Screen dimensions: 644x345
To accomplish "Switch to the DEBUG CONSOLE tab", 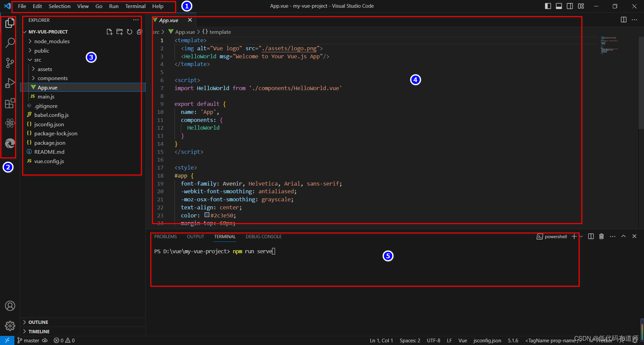I will click(x=264, y=236).
